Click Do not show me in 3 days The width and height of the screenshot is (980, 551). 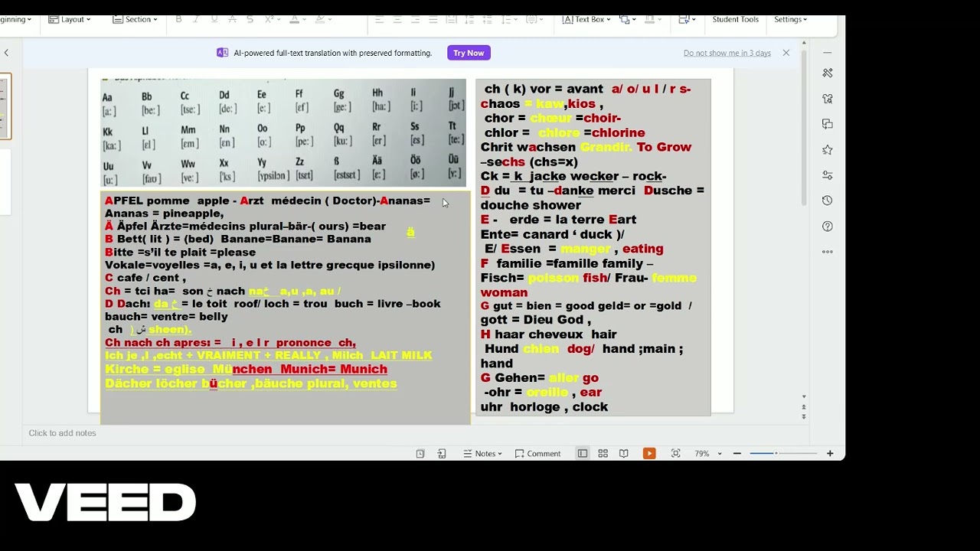[x=727, y=53]
